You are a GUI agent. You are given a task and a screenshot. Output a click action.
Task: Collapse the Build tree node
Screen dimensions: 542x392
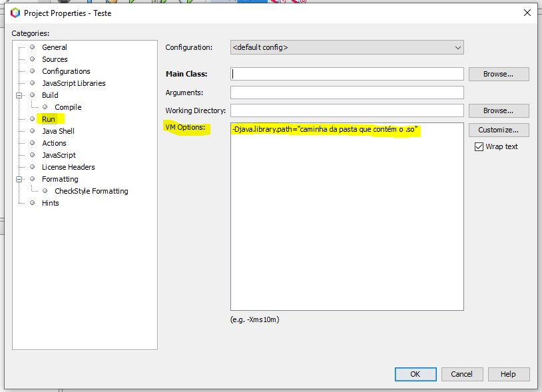point(19,95)
